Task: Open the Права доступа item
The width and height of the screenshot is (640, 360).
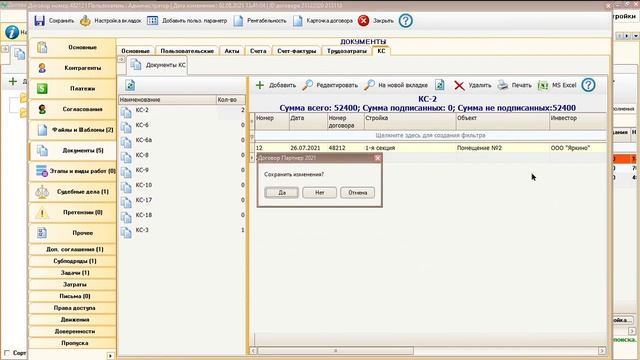Action: (73, 308)
